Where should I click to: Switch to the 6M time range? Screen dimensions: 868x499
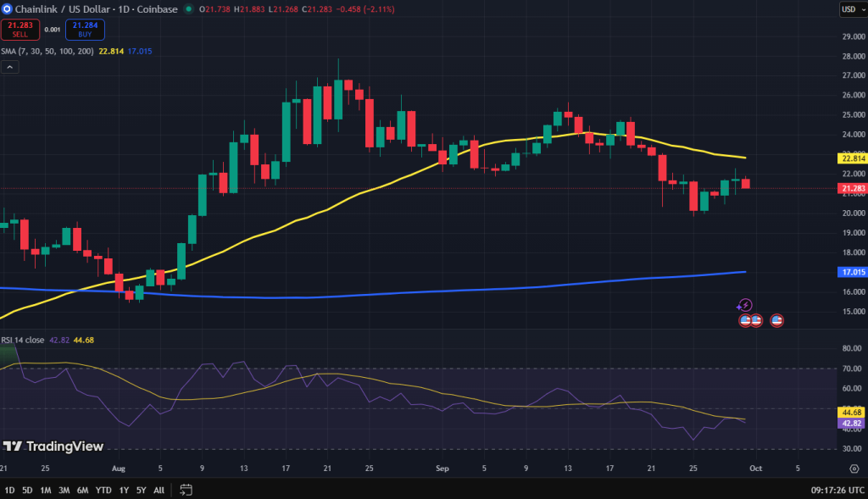(82, 490)
